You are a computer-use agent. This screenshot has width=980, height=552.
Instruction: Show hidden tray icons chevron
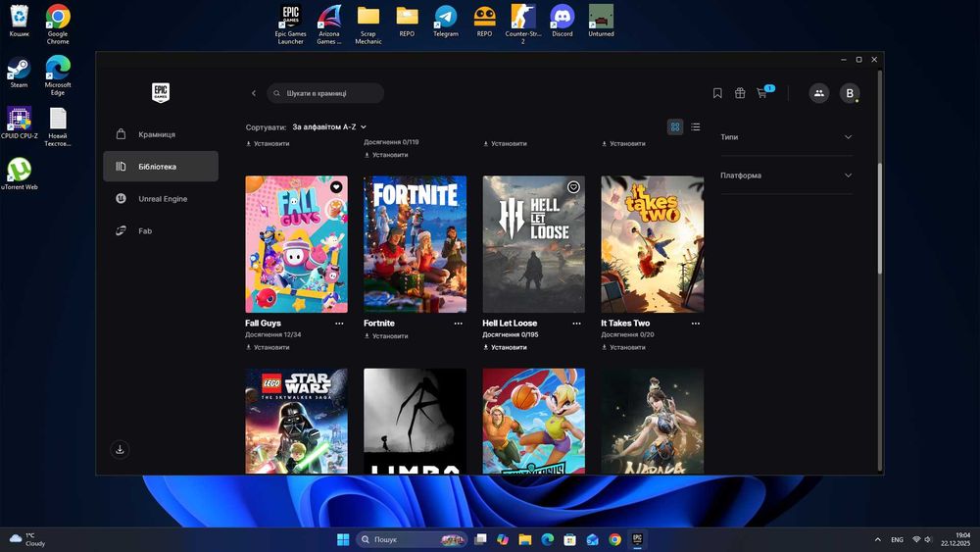877,539
